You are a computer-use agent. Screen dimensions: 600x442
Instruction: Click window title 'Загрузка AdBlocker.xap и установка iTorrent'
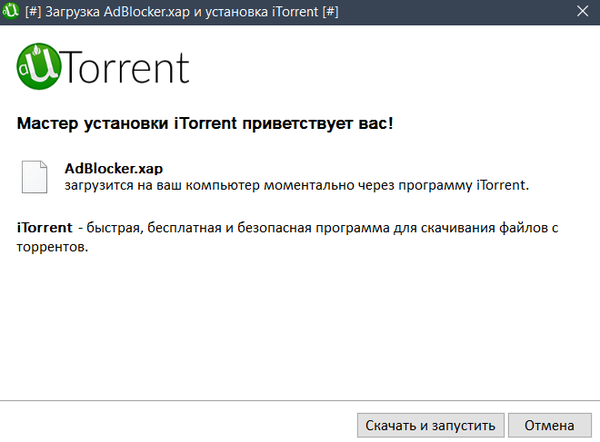(182, 12)
